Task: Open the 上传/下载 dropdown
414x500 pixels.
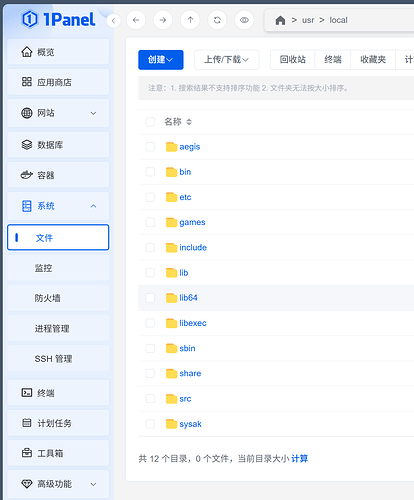Action: [x=227, y=60]
